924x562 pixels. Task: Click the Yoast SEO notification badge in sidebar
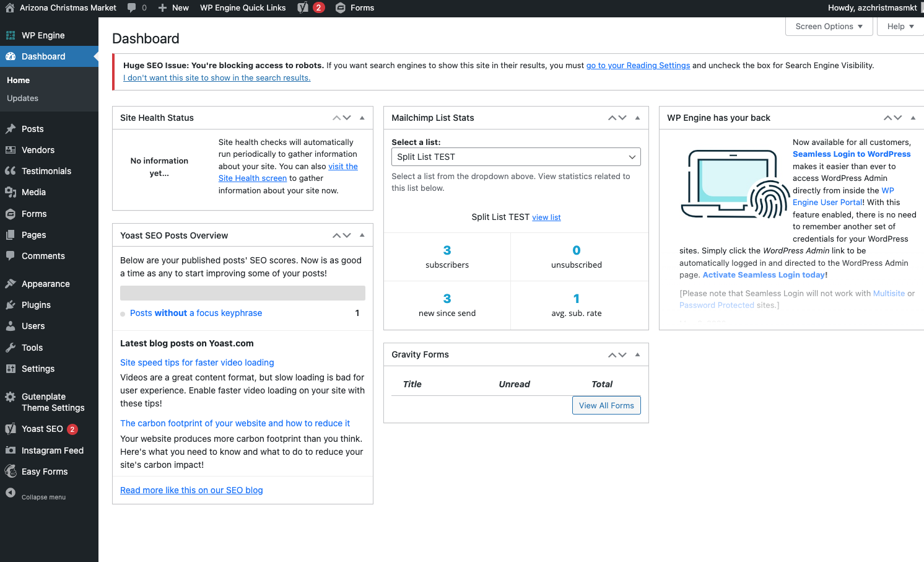(72, 429)
